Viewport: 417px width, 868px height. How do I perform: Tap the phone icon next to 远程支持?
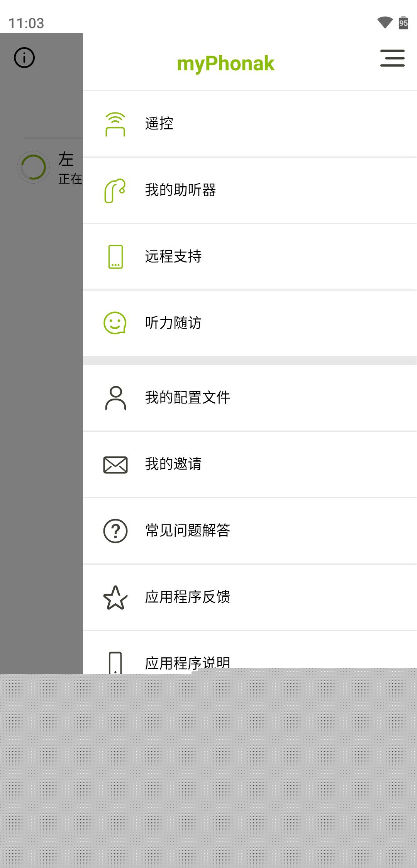coord(115,256)
